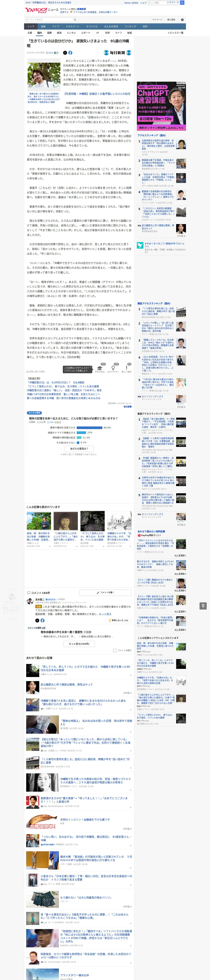Click 記事に関する報告 report icon
The width and height of the screenshot is (210, 980).
(x=36, y=372)
